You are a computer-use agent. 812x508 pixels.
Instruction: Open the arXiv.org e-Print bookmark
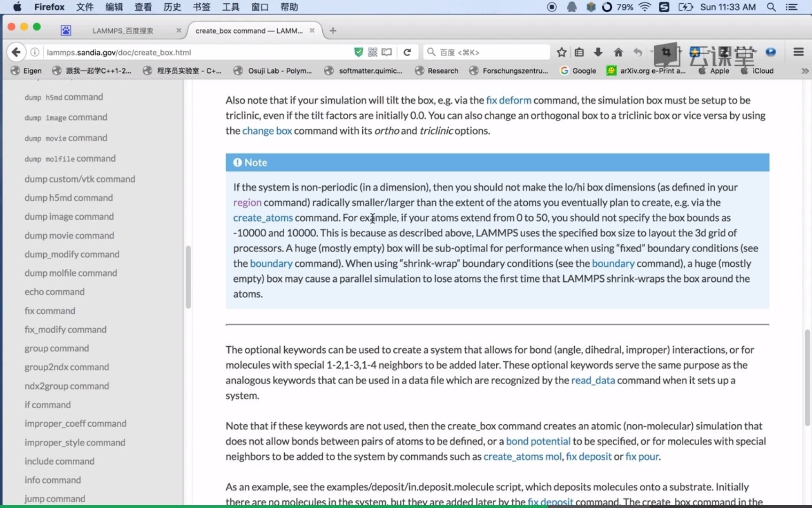pos(646,71)
